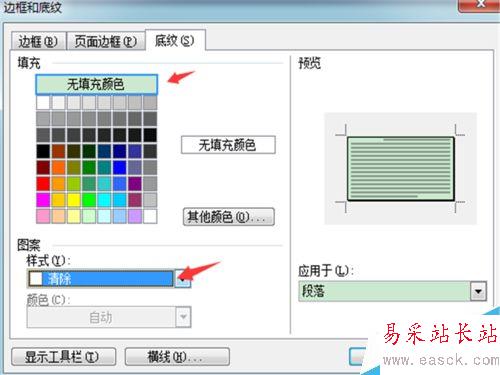Click the 段落 value in the 应用于 box
The width and height of the screenshot is (500, 375).
(x=313, y=291)
